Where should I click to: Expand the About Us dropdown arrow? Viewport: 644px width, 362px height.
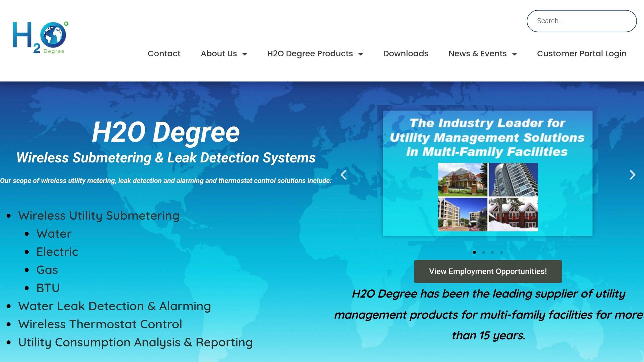tap(245, 54)
